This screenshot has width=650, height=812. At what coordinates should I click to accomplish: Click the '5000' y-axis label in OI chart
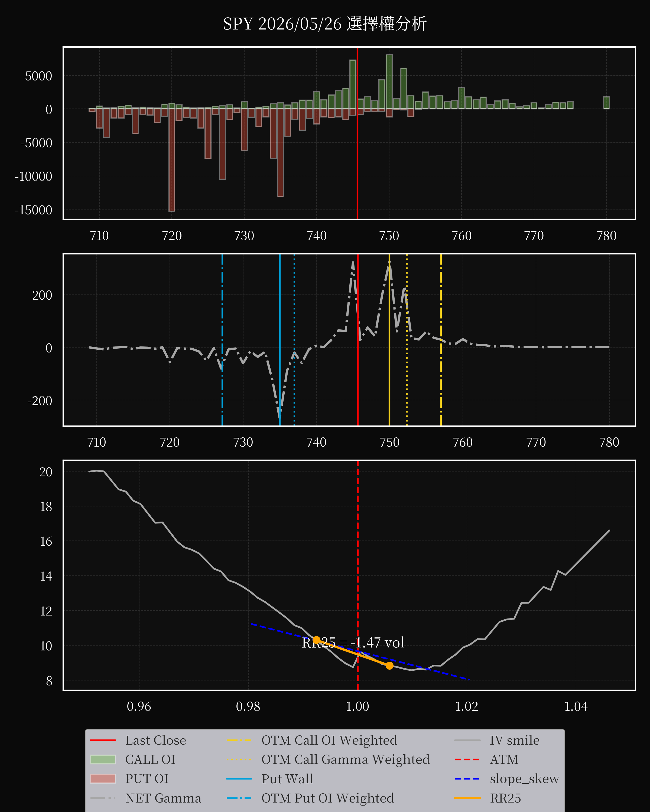click(x=39, y=76)
